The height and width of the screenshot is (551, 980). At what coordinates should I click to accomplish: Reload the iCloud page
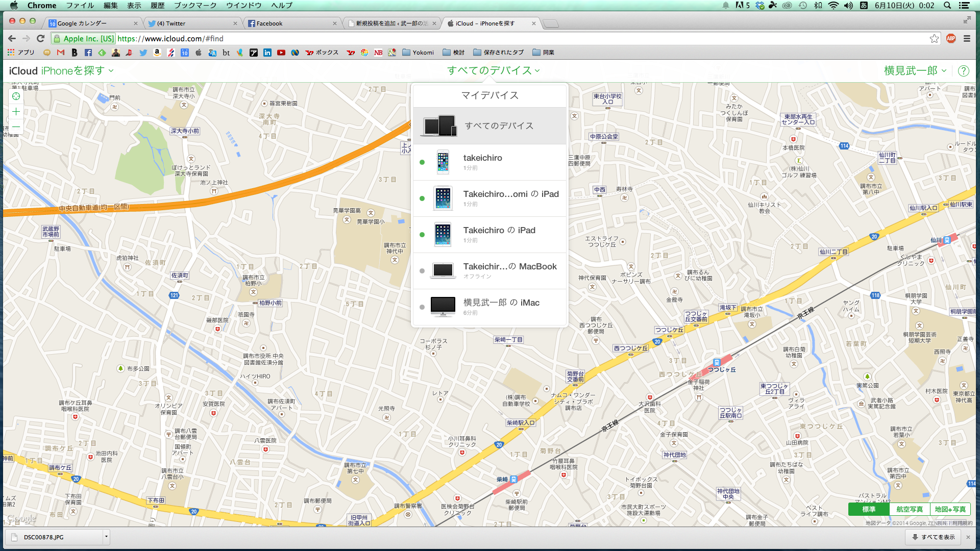tap(41, 39)
